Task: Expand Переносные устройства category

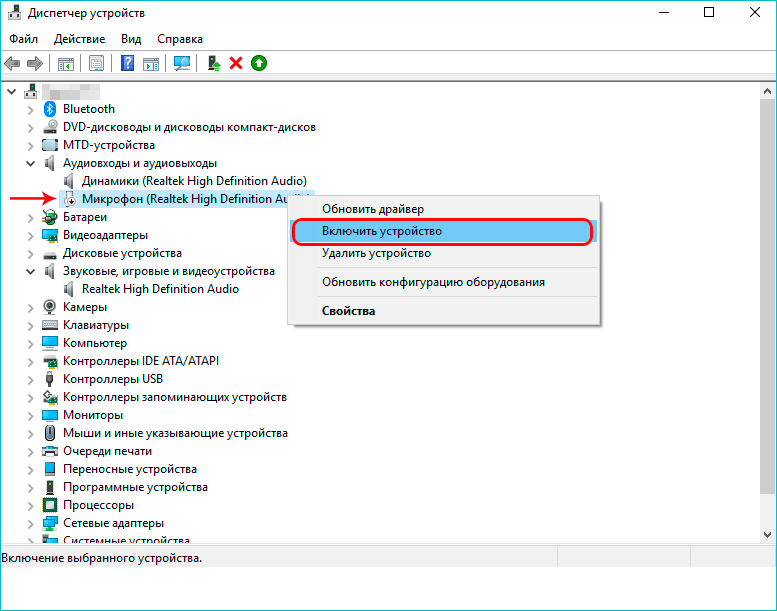Action: 31,470
